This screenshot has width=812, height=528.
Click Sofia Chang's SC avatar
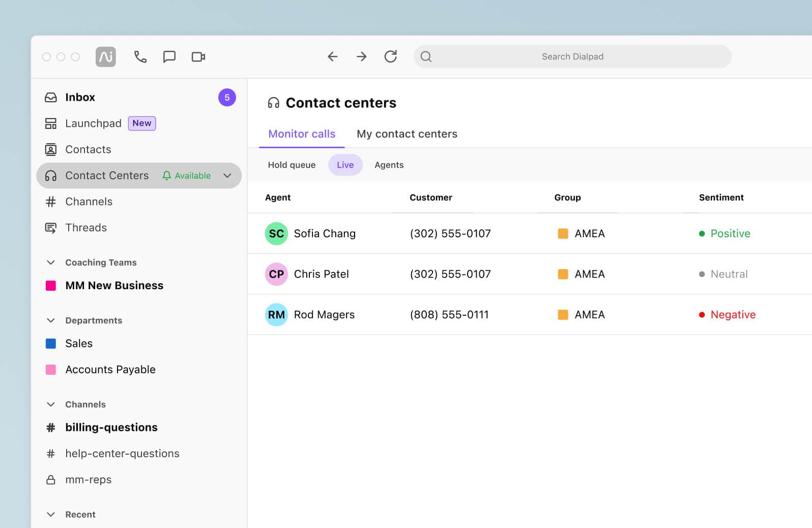[276, 234]
